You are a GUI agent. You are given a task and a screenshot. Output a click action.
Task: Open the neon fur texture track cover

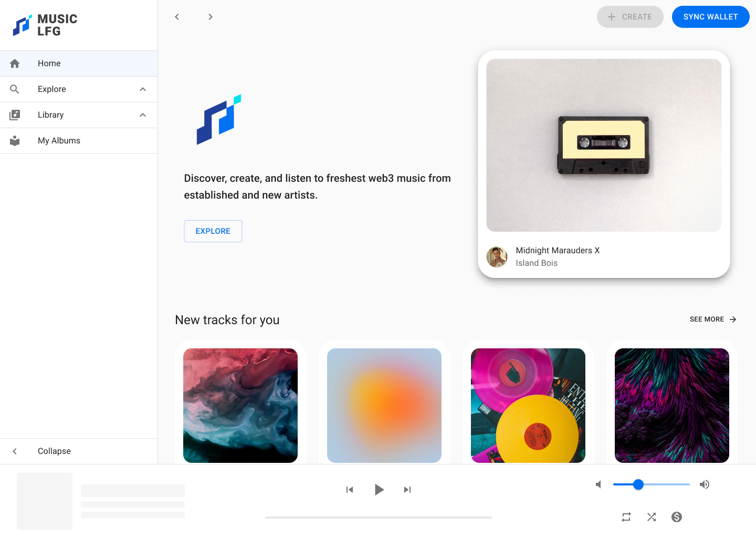[x=672, y=406]
